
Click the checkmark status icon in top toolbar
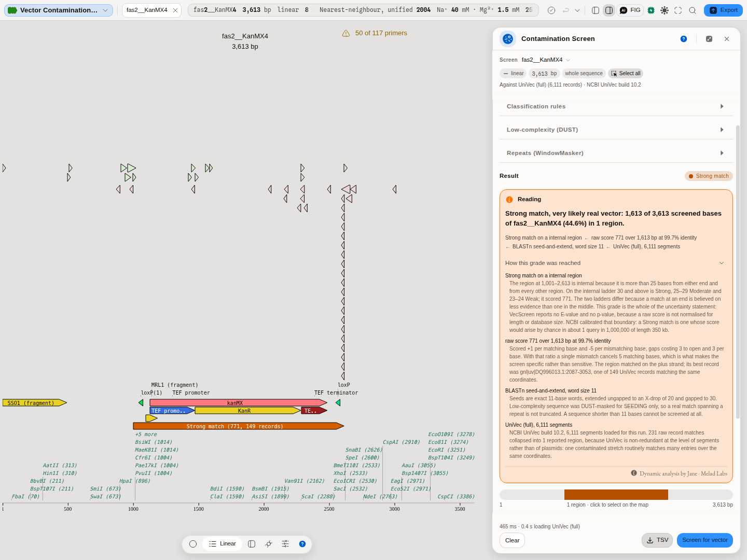point(551,10)
